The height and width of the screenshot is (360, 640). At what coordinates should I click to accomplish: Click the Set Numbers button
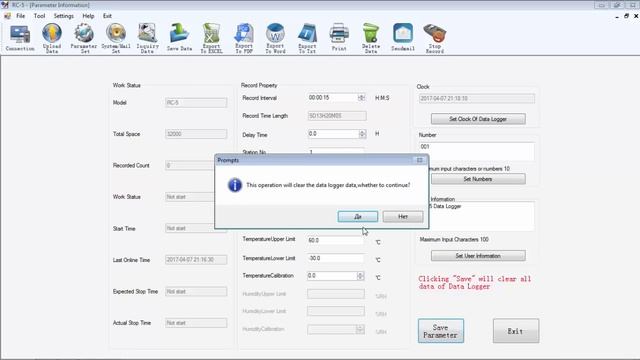pos(478,179)
